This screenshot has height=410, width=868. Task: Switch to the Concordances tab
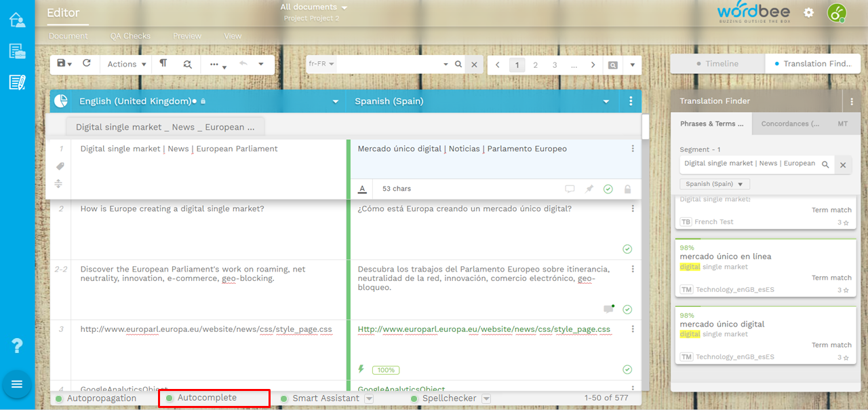pyautogui.click(x=789, y=124)
